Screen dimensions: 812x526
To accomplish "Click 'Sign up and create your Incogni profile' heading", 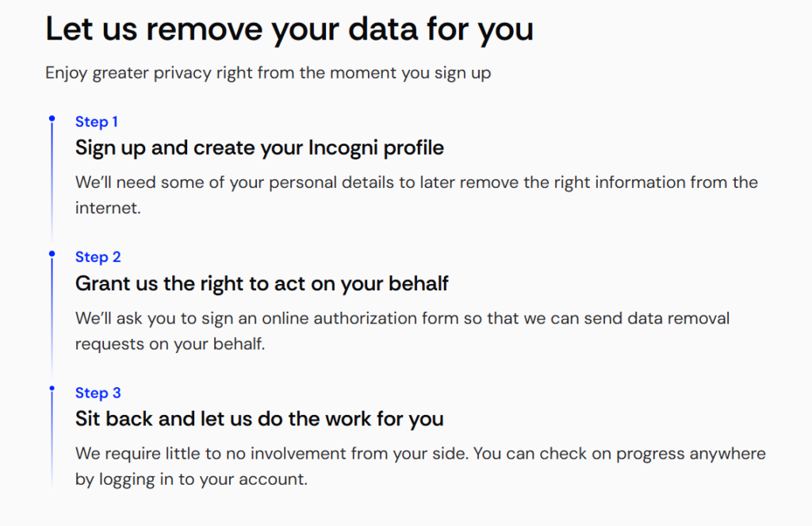I will [259, 148].
